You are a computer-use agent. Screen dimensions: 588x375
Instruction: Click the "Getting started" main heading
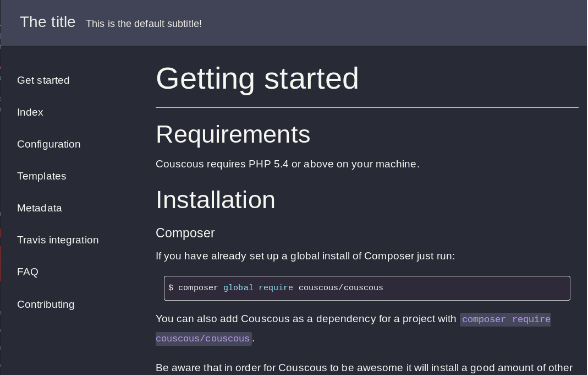coord(257,78)
